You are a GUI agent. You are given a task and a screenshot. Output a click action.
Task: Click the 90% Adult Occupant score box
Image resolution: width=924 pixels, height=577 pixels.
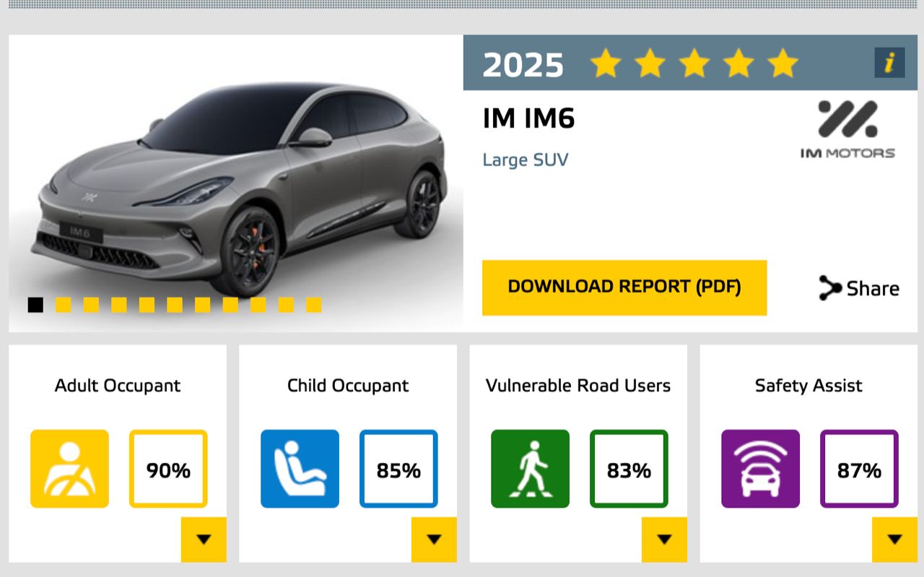coord(168,469)
